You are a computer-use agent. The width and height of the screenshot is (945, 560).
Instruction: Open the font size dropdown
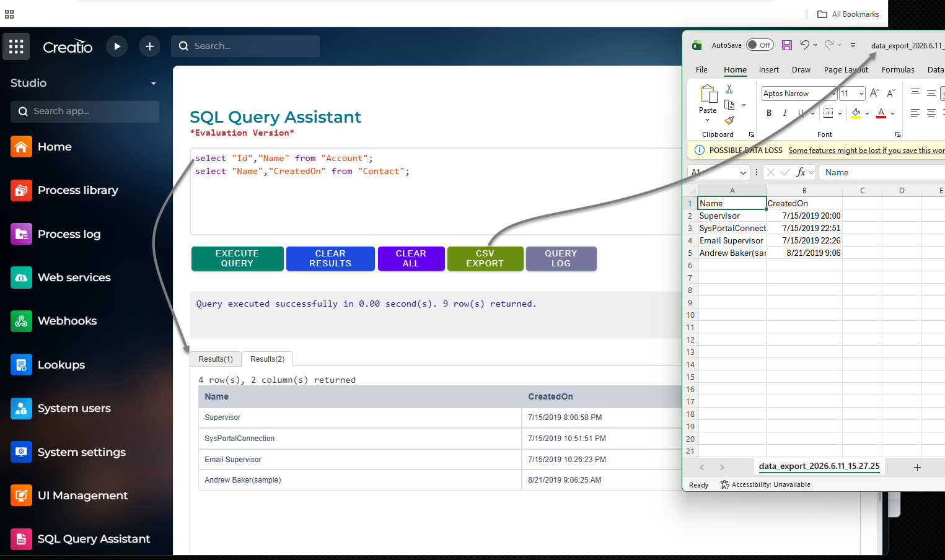pyautogui.click(x=861, y=94)
